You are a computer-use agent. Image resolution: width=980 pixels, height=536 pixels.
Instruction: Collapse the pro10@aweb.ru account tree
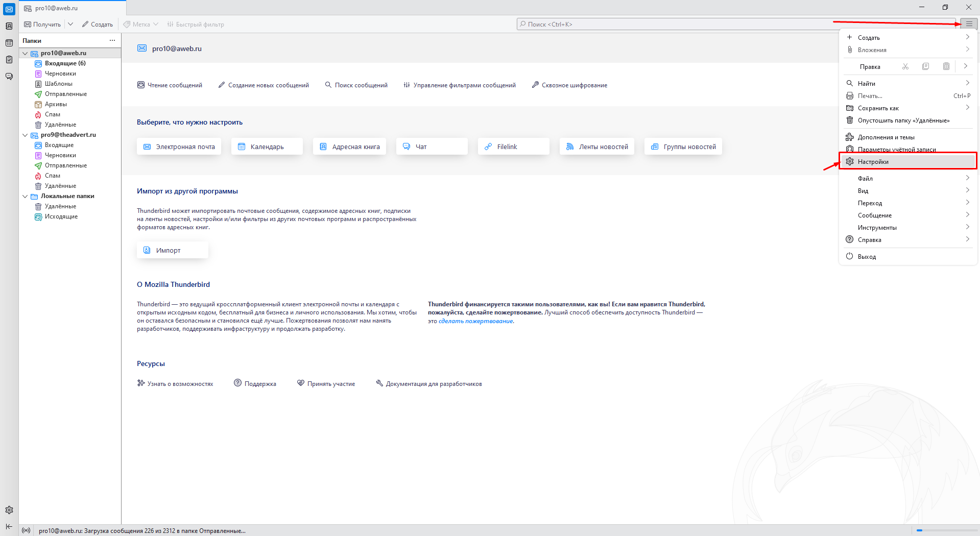[25, 53]
